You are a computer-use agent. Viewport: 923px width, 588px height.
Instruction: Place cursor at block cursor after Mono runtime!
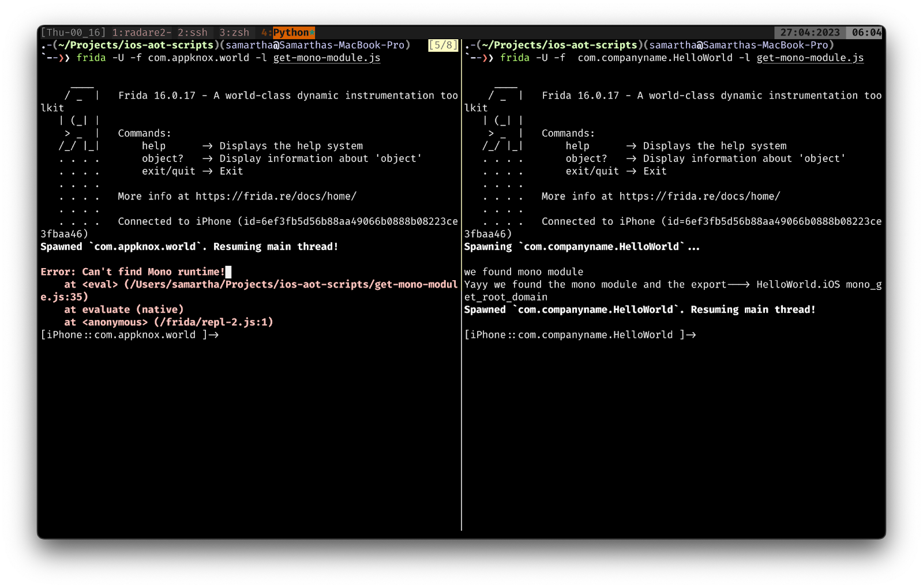pos(228,272)
